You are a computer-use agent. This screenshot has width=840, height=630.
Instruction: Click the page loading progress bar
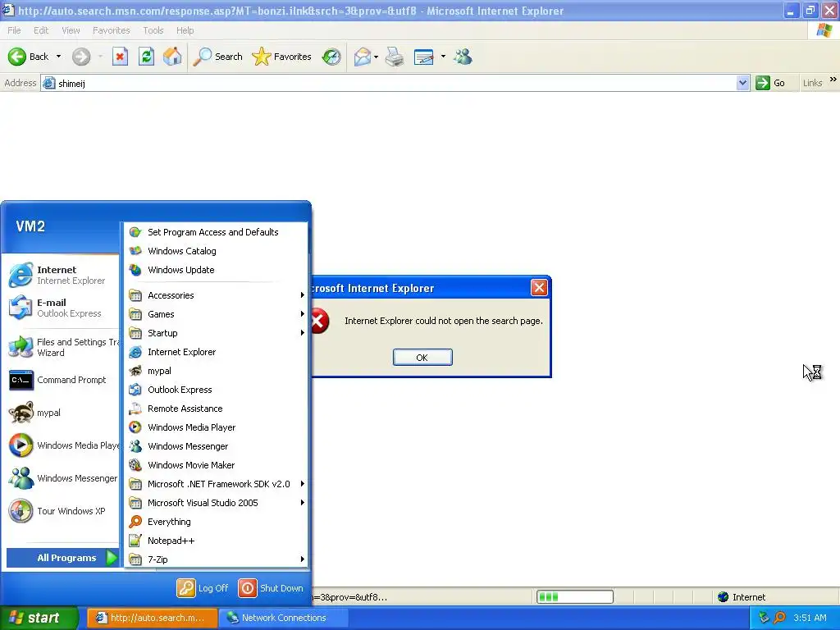click(575, 597)
